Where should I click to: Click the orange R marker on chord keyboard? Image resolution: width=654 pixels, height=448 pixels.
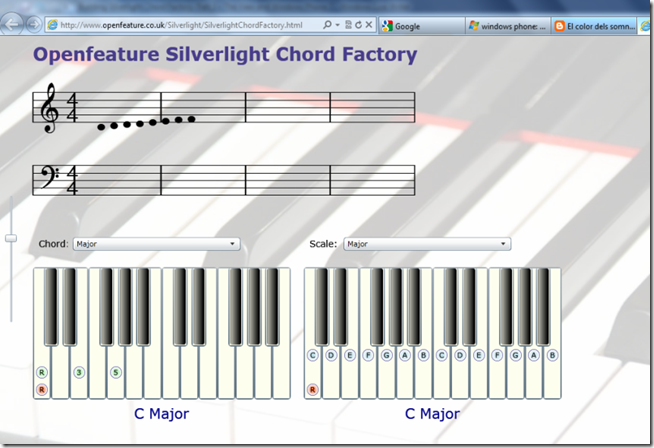[42, 390]
